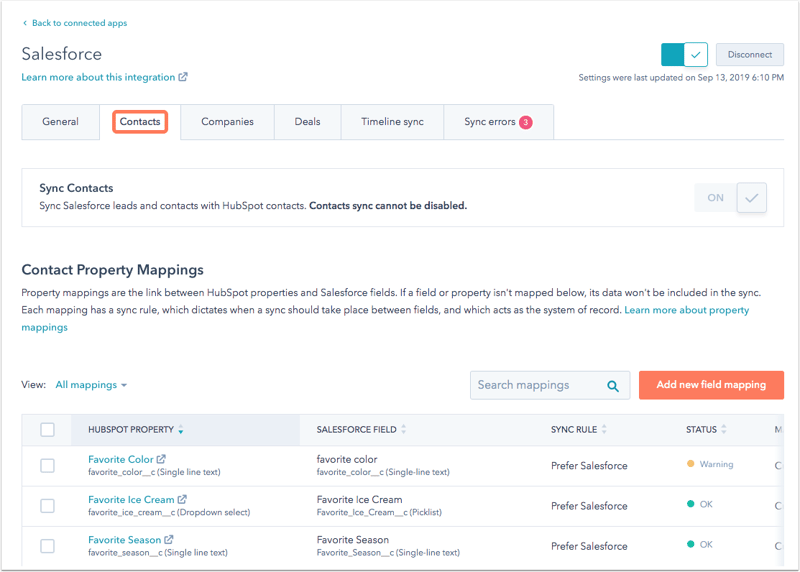Open Favorite Season external link icon
Screen dimensions: 800x572
169,540
